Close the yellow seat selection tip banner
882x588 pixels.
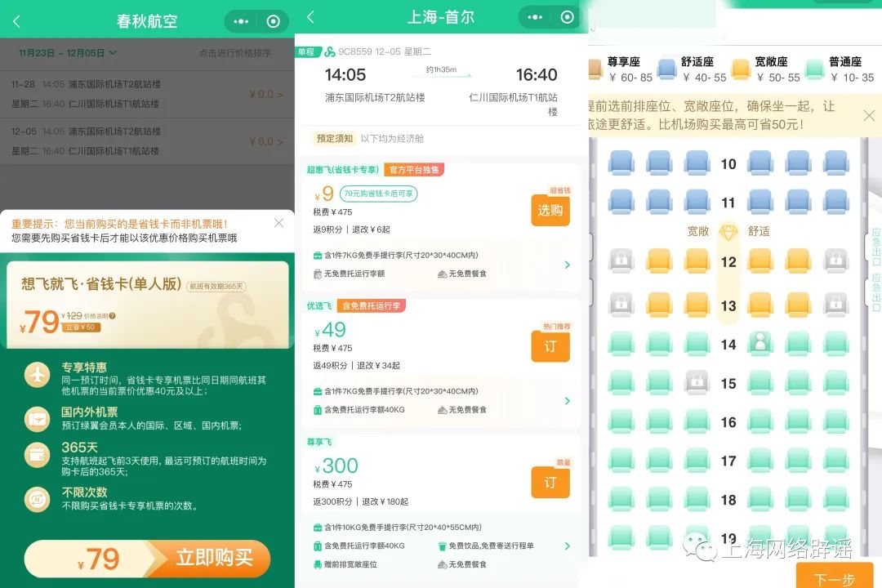coord(869,116)
